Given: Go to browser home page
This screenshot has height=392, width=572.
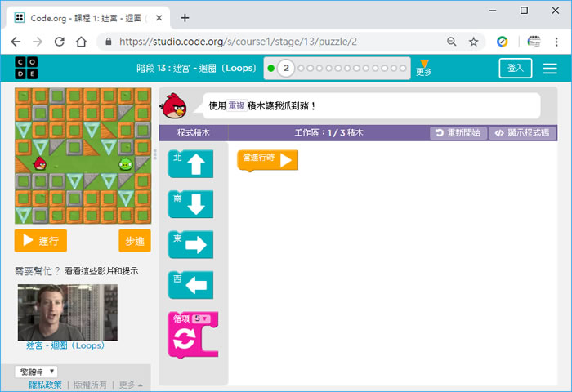Looking at the screenshot, I should click(82, 42).
